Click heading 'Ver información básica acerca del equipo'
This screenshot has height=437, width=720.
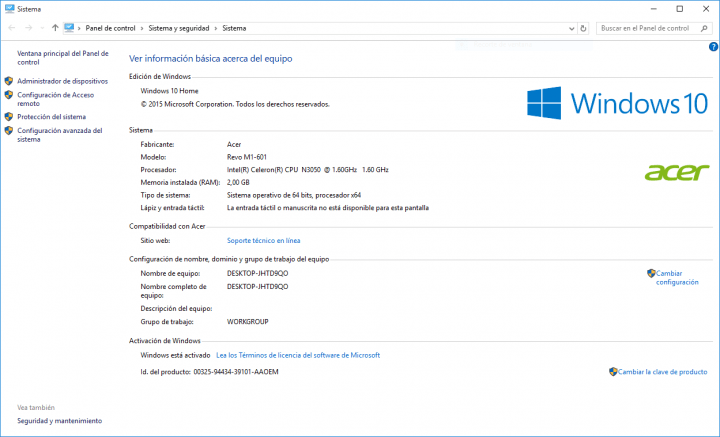211,59
